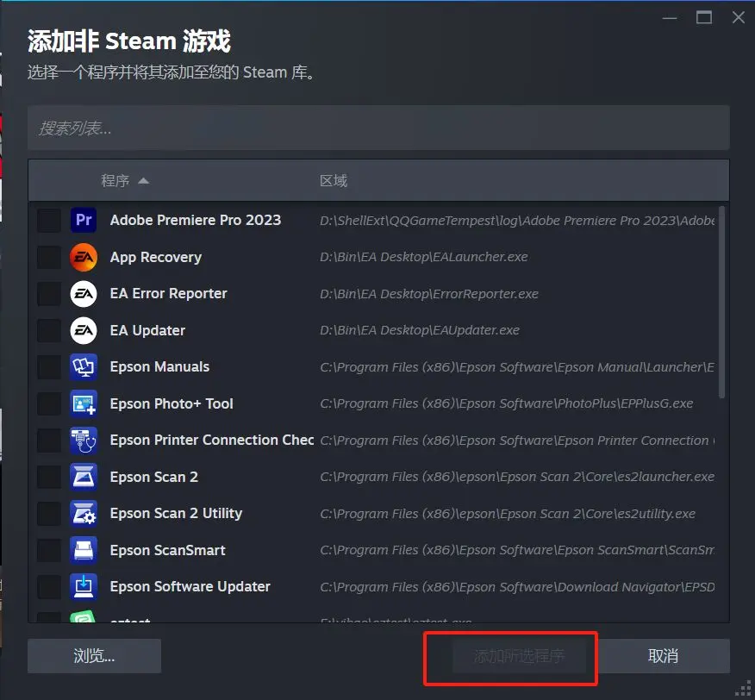The image size is (755, 700).
Task: Select the Epson Photo+ Tool name text
Action: pyautogui.click(x=172, y=403)
